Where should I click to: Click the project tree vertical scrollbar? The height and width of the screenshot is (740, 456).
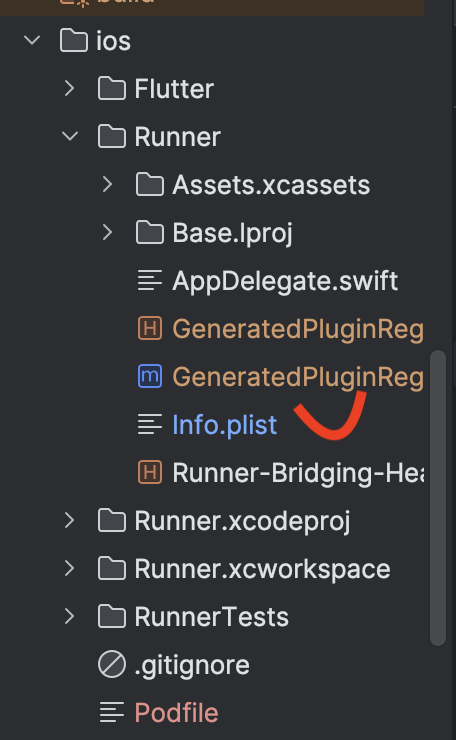(438, 498)
